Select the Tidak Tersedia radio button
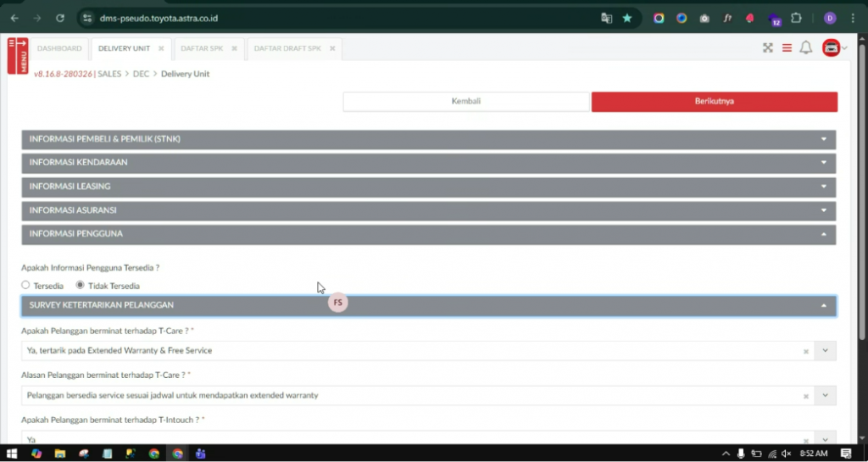 pos(81,286)
